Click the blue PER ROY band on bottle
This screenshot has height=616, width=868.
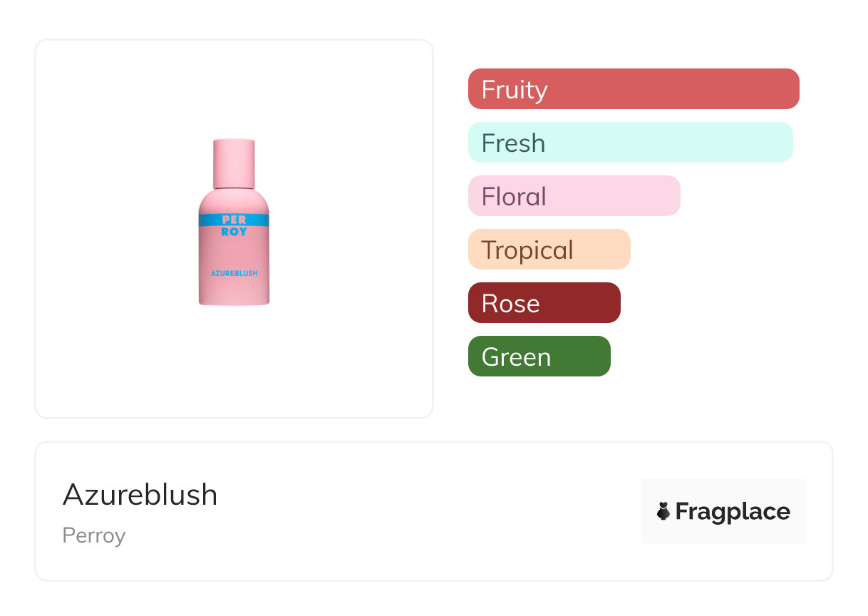[234, 220]
